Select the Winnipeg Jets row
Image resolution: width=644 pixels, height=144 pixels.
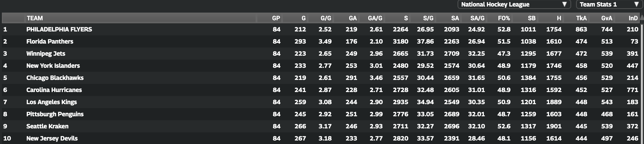click(x=46, y=53)
